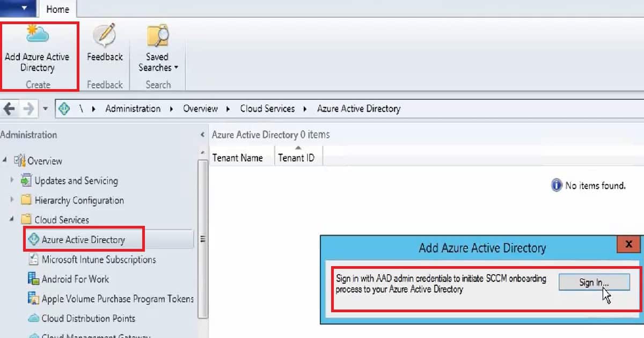
Task: Click Add Azure Active Directory ribbon icon
Action: coord(38,34)
